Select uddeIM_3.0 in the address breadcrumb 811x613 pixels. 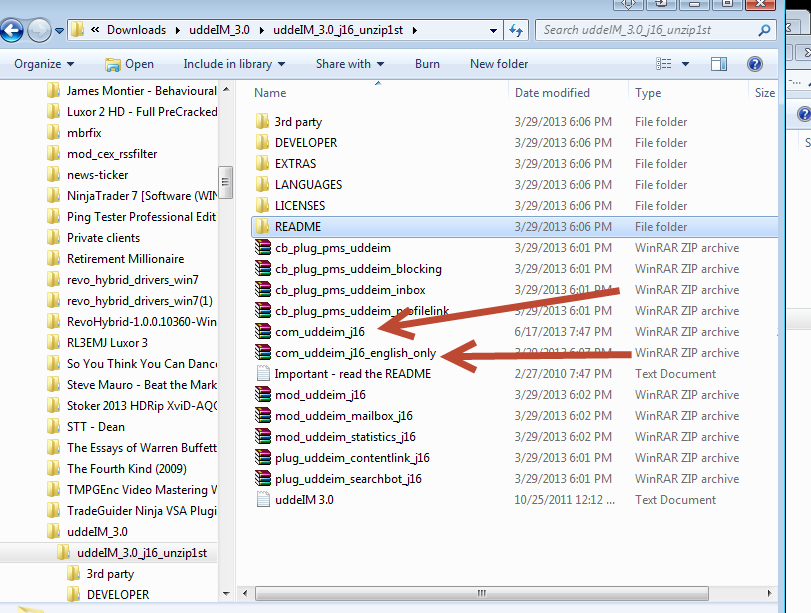point(219,30)
